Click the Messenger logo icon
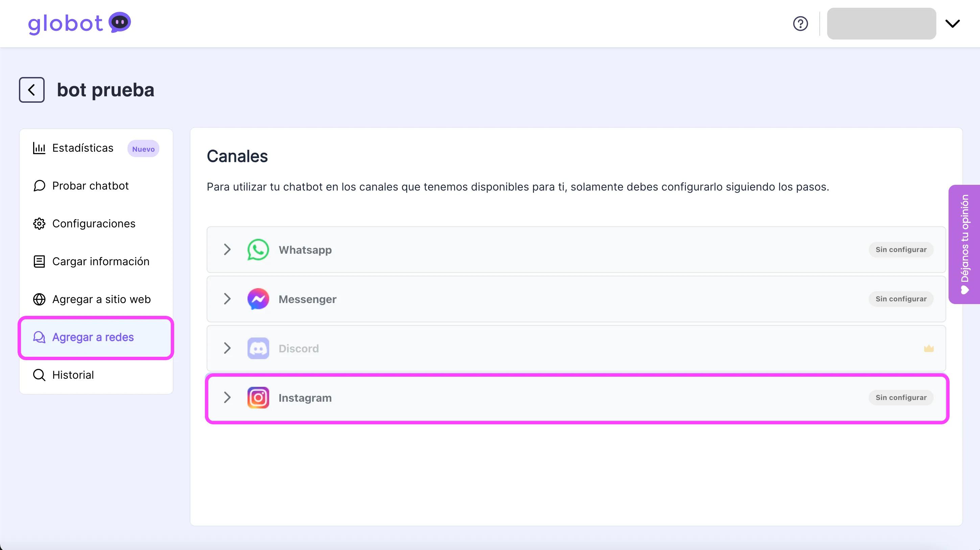The image size is (980, 550). pyautogui.click(x=258, y=299)
